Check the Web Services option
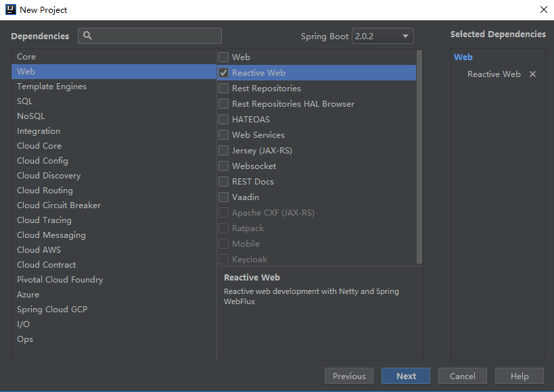Viewport: 554px width, 392px height. click(223, 134)
